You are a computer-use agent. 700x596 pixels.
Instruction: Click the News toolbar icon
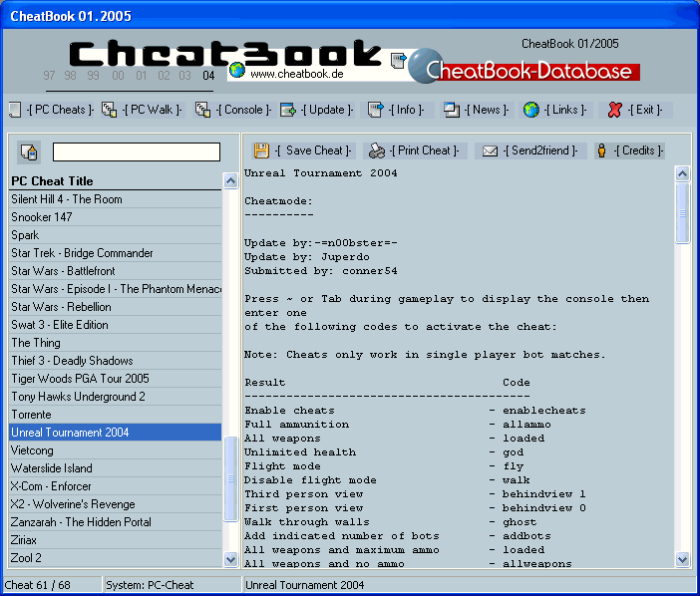(x=452, y=110)
